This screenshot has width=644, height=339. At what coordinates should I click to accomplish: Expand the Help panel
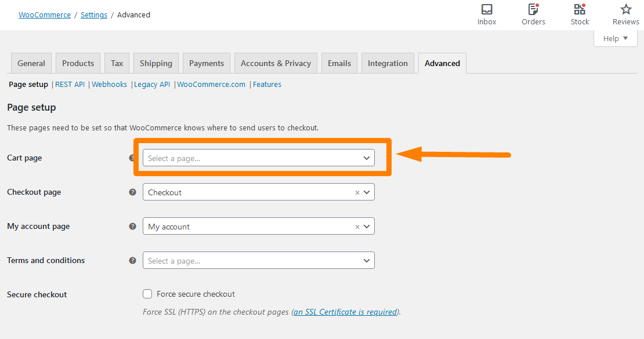[x=615, y=39]
